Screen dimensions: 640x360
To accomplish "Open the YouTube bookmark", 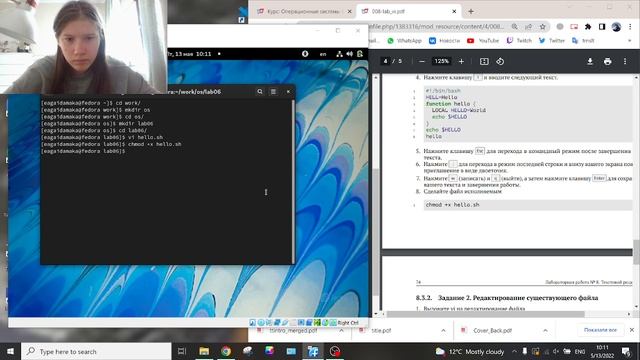I will [x=483, y=40].
